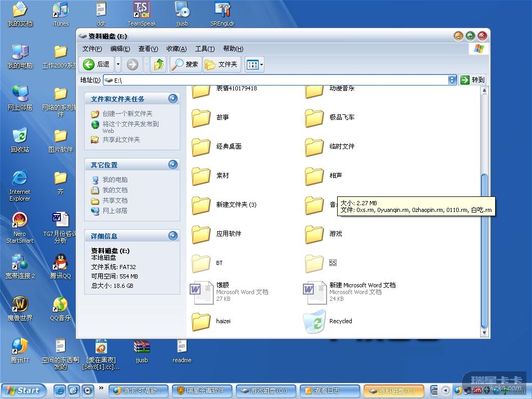Select the haizei folder
Screen dimensions: 532x399
(211, 321)
